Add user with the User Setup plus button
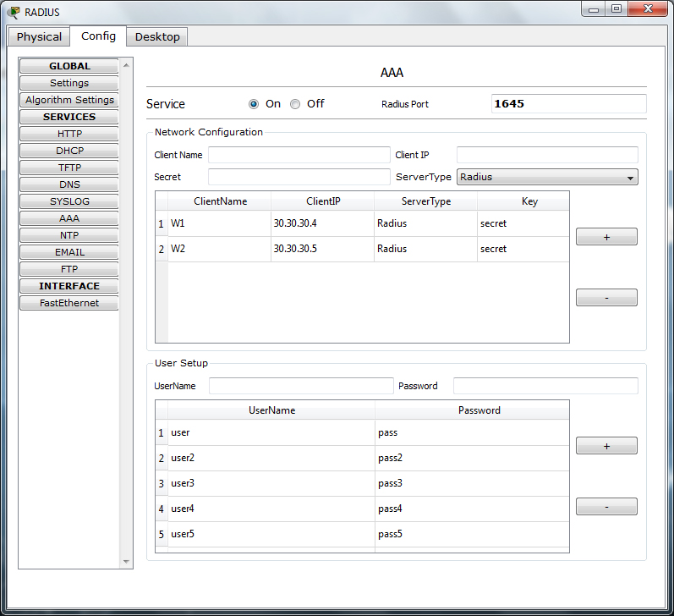This screenshot has width=674, height=616. [606, 446]
